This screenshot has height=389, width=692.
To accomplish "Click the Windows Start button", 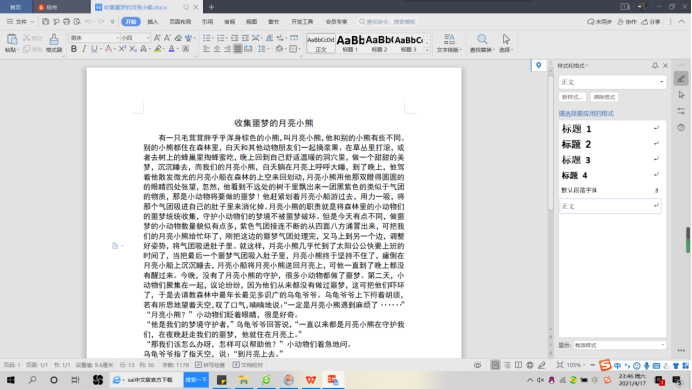I will [11, 380].
